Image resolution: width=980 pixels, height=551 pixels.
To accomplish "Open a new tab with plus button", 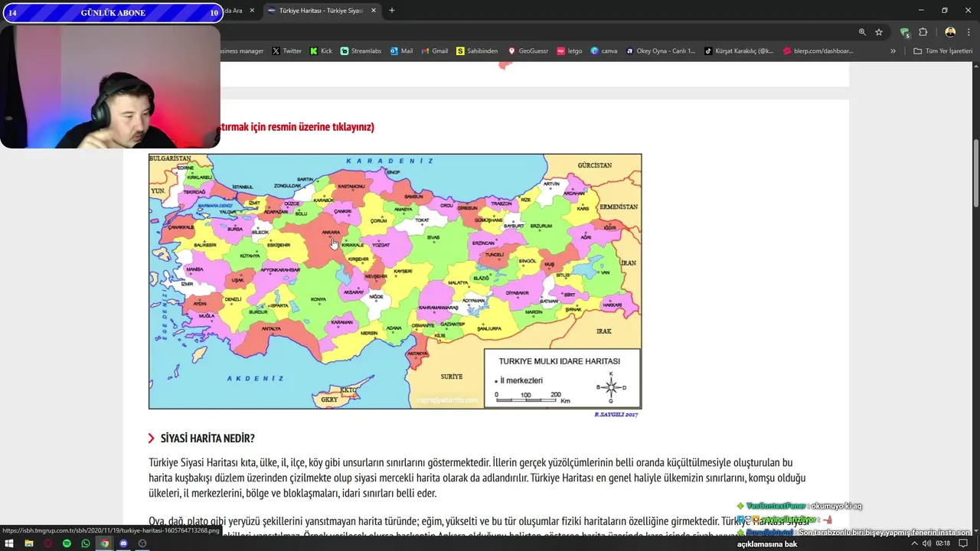I will pos(392,11).
